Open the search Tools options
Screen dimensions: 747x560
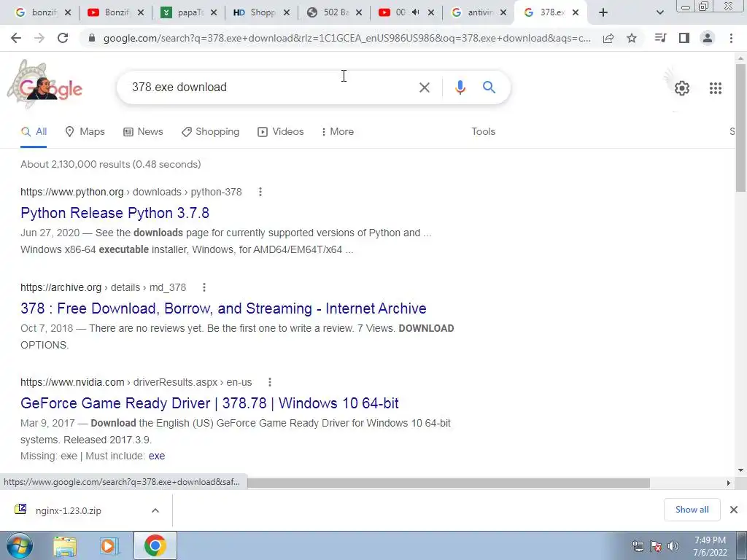[x=483, y=132]
